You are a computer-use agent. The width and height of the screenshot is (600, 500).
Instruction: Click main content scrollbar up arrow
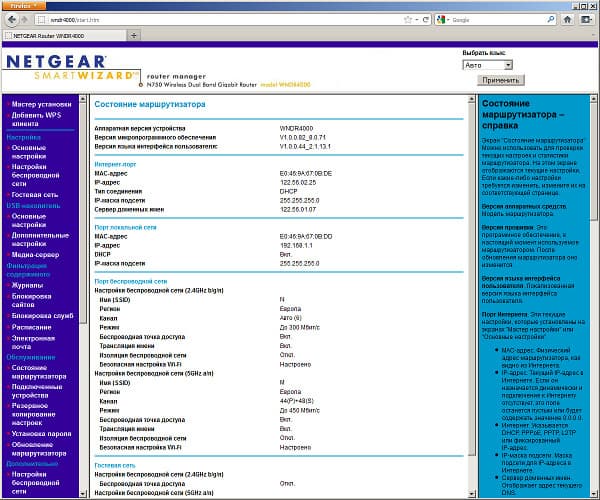click(x=471, y=99)
